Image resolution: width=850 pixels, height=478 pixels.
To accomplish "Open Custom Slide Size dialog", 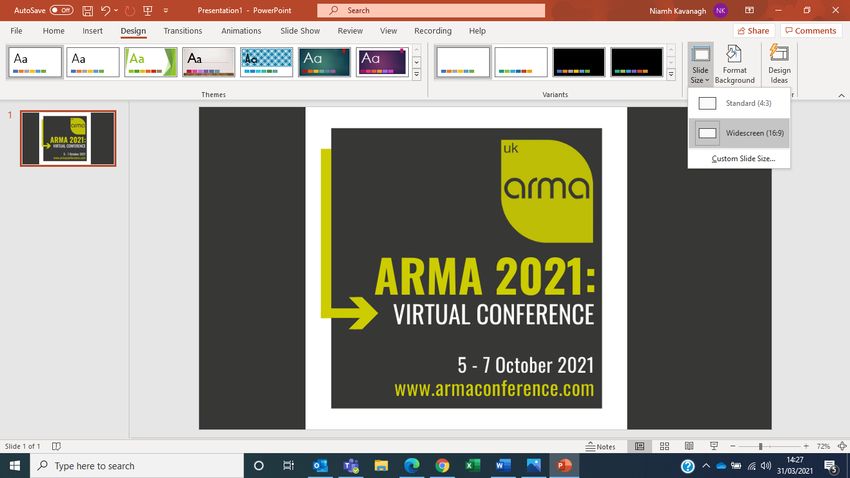I will pyautogui.click(x=743, y=159).
